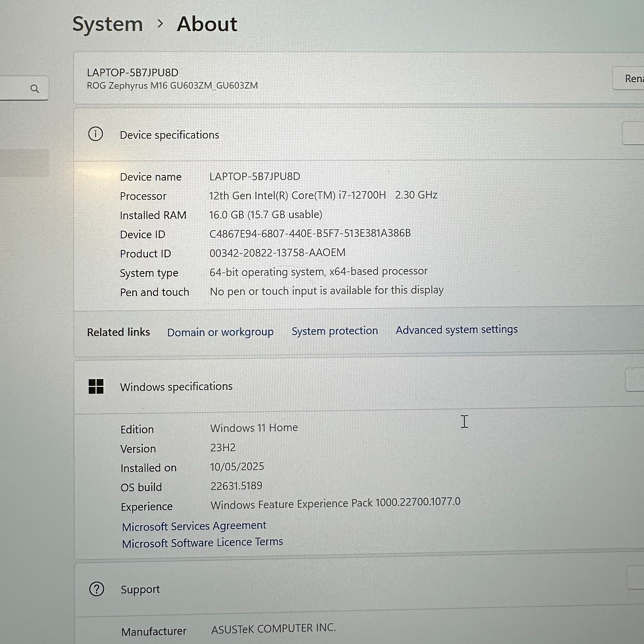Click the Installed RAM label
Image resolution: width=644 pixels, height=644 pixels.
[153, 215]
